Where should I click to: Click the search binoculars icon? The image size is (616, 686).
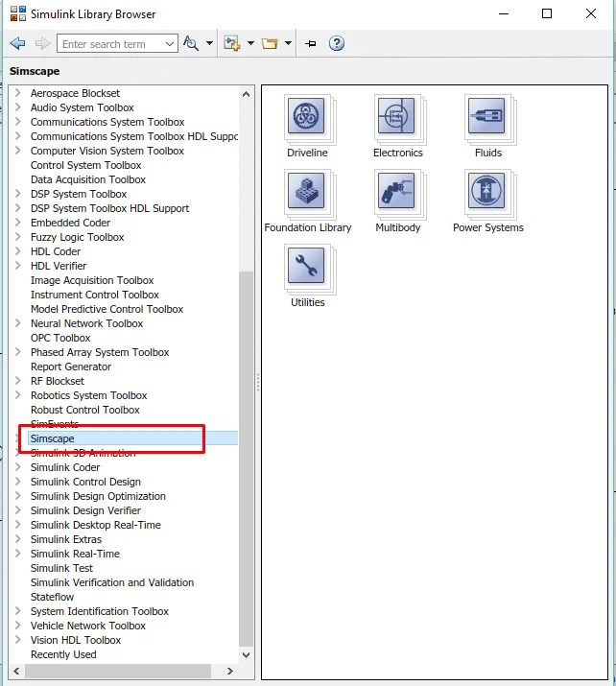tap(191, 43)
